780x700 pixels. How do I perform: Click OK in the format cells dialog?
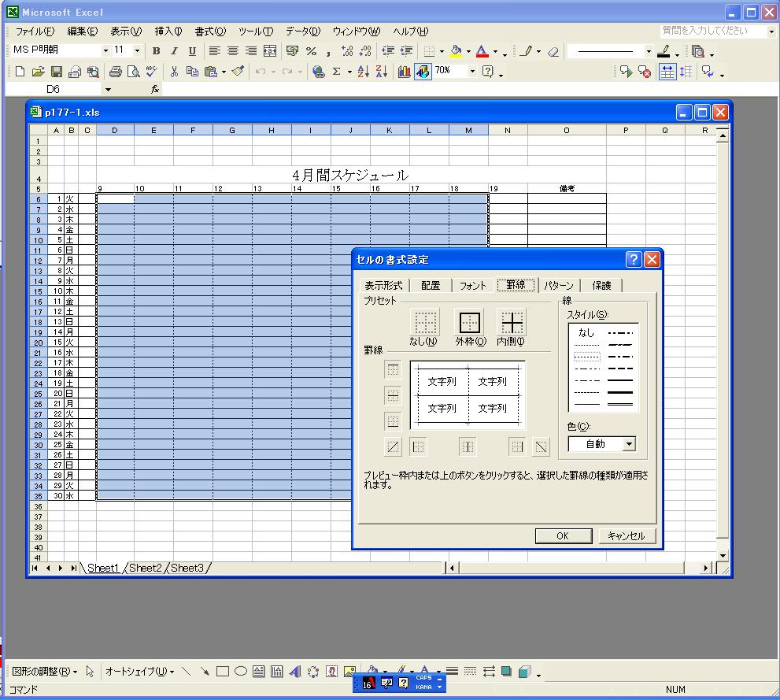[x=563, y=535]
